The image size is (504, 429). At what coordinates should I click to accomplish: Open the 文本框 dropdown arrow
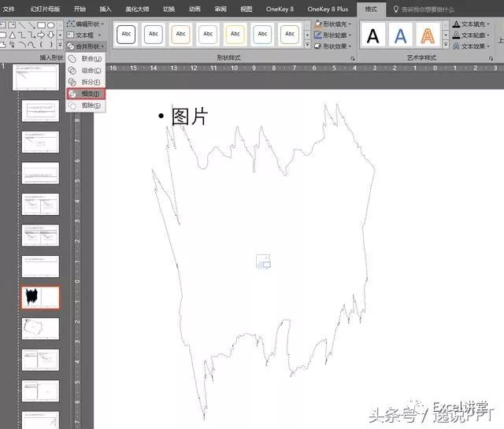tap(100, 35)
